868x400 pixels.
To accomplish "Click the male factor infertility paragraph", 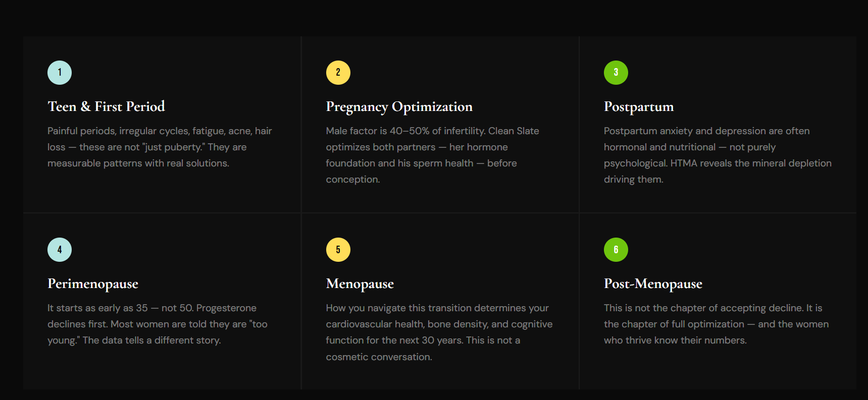I will point(433,155).
